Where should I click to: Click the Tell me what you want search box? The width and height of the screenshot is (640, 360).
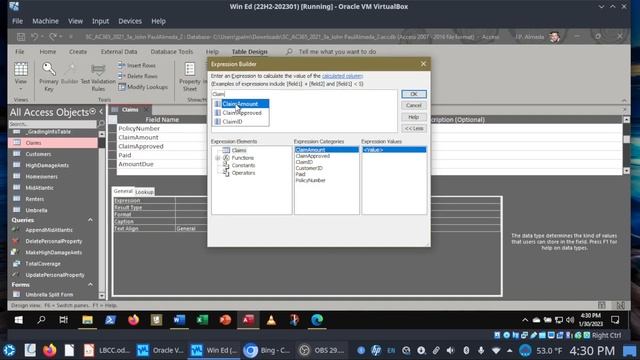click(x=337, y=52)
